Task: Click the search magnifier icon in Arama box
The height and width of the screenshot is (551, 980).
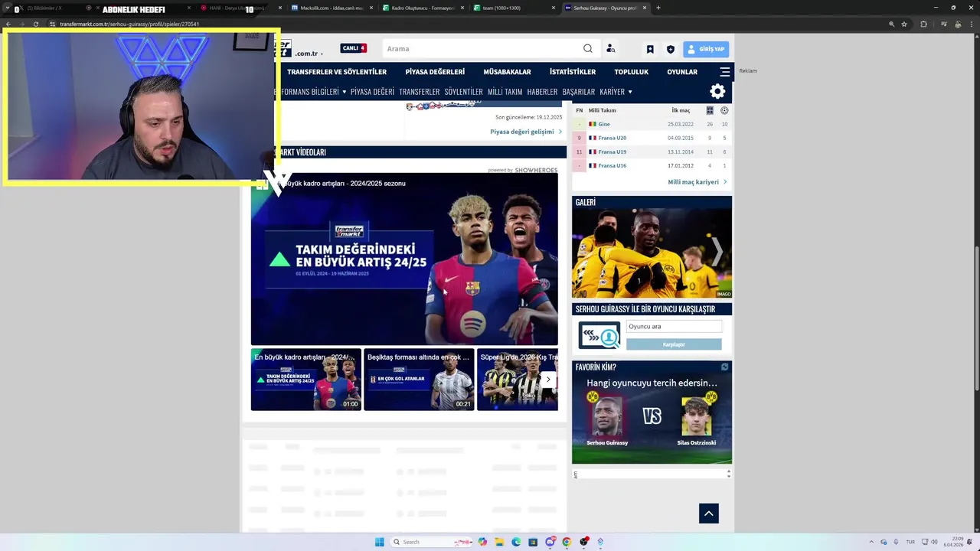Action: 588,48
